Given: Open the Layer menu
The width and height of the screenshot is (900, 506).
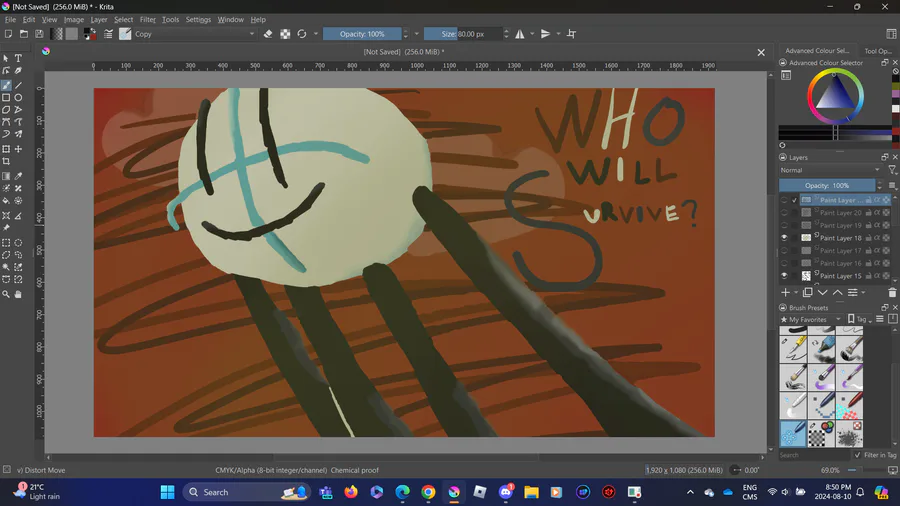Looking at the screenshot, I should 99,20.
